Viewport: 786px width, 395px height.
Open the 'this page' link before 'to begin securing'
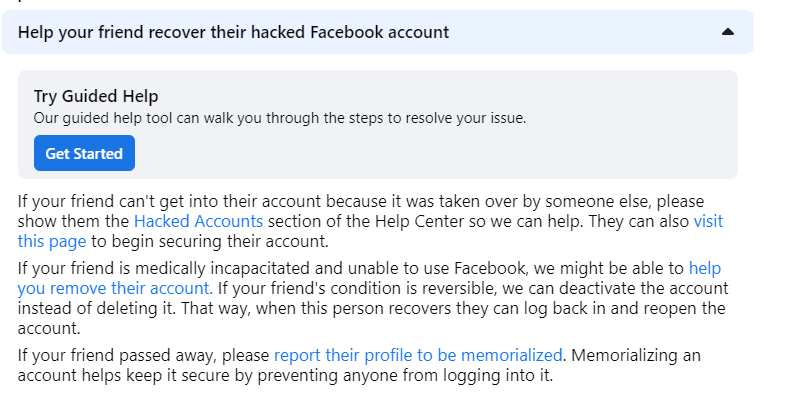52,241
